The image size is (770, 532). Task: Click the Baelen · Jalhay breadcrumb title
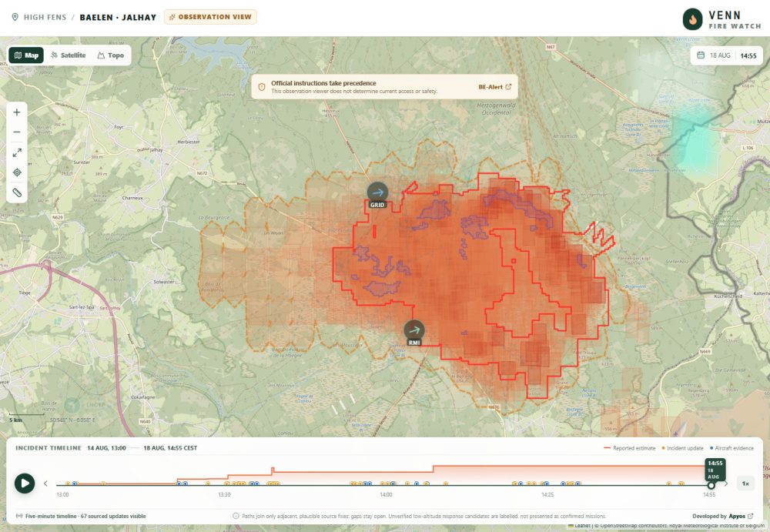[118, 17]
